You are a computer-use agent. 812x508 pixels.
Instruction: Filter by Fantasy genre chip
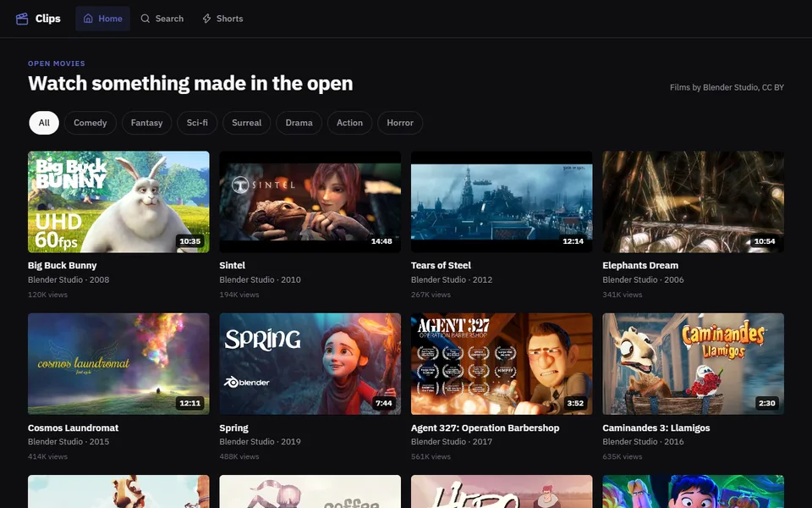(146, 123)
